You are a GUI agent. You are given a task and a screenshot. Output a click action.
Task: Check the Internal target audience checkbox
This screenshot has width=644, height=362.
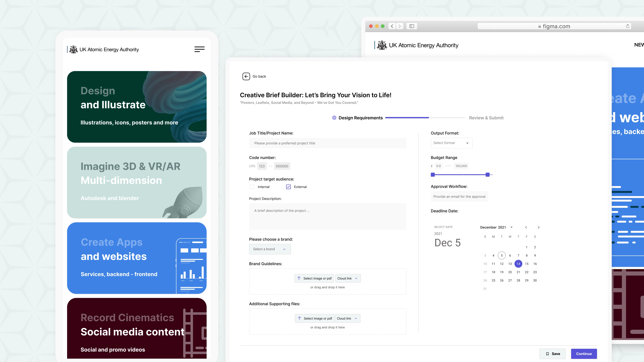[252, 187]
